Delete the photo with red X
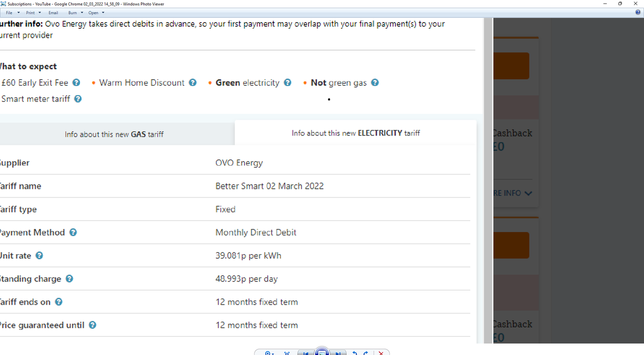 pyautogui.click(x=381, y=353)
